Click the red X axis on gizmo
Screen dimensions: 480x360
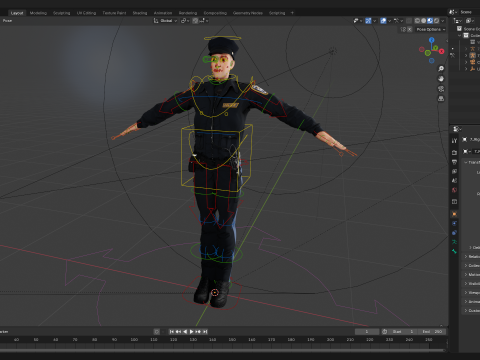[x=442, y=51]
